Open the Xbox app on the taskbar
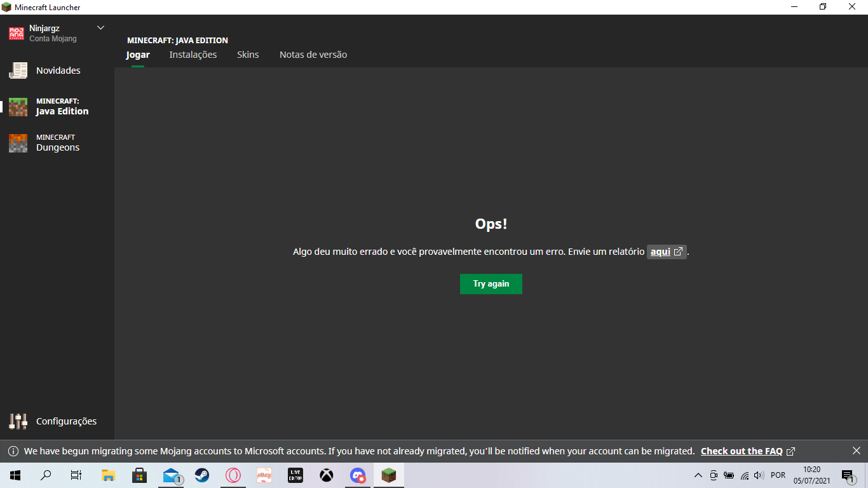The height and width of the screenshot is (488, 868). (x=326, y=475)
